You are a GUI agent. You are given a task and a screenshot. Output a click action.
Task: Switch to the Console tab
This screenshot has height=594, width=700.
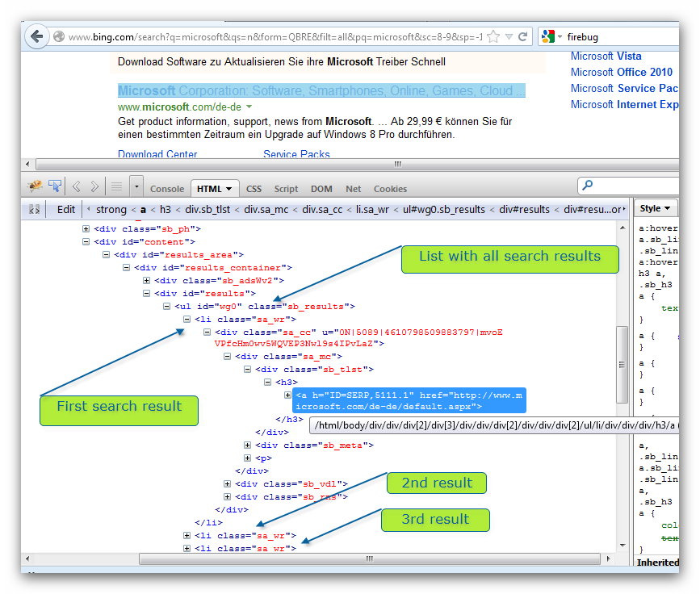[x=166, y=188]
